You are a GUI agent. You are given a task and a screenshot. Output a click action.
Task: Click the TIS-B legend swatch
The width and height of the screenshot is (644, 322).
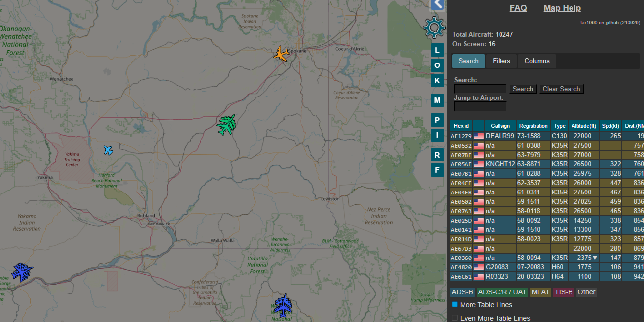coord(564,292)
